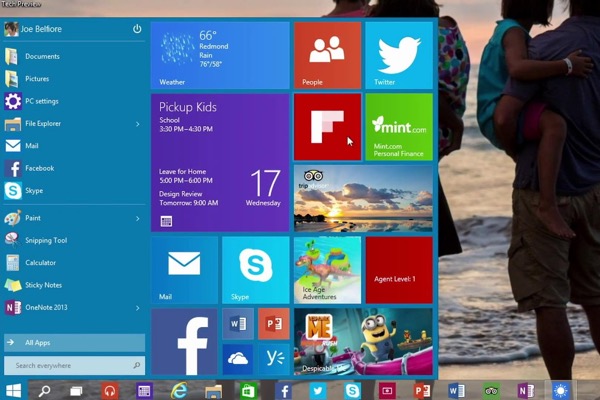The width and height of the screenshot is (600, 400).
Task: Open red video app on taskbar
Action: click(x=387, y=391)
